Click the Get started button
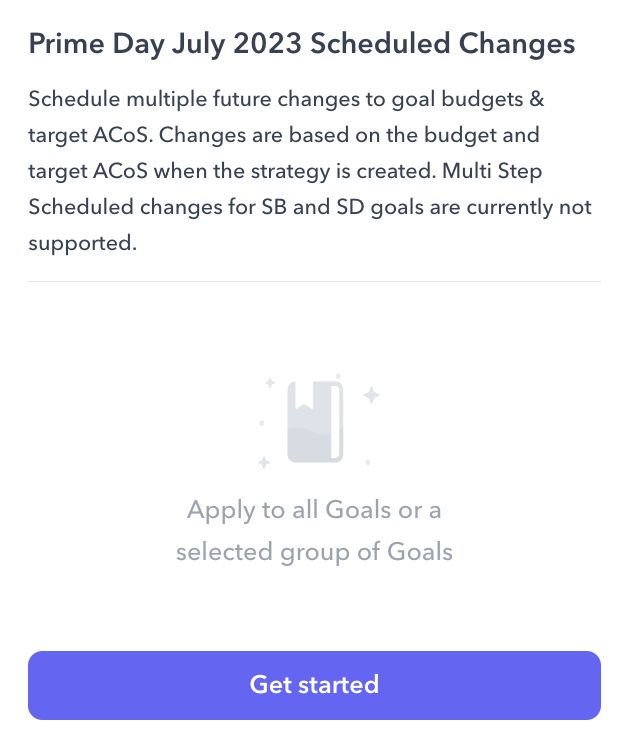Image resolution: width=630 pixels, height=742 pixels. pyautogui.click(x=314, y=685)
